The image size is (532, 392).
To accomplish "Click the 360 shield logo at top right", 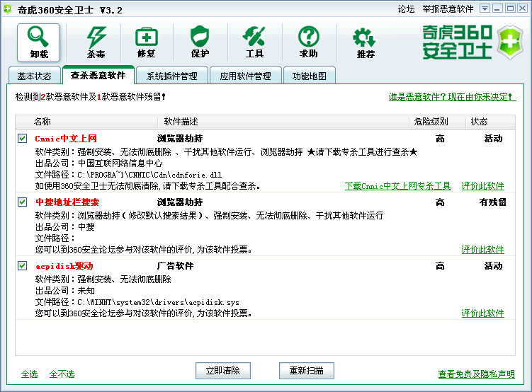I will click(510, 42).
